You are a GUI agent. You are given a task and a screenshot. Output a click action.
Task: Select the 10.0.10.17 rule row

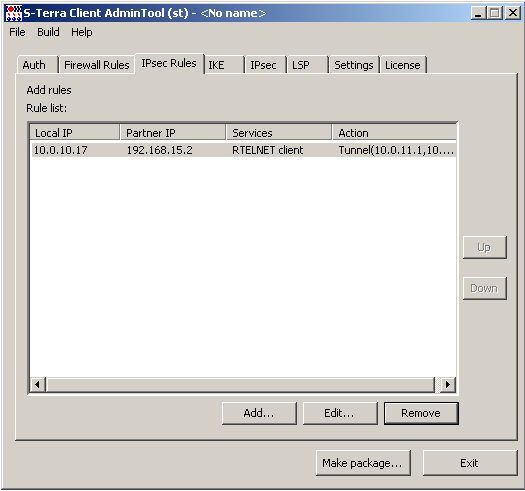click(x=243, y=150)
